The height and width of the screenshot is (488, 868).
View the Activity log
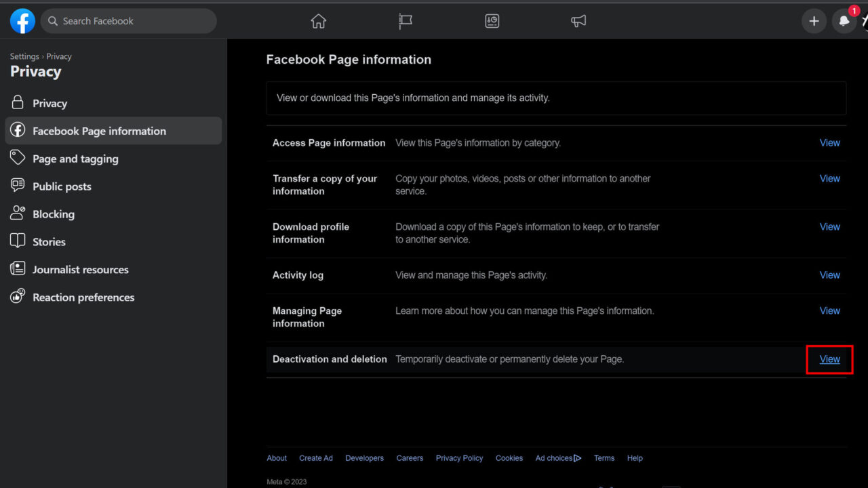point(829,274)
